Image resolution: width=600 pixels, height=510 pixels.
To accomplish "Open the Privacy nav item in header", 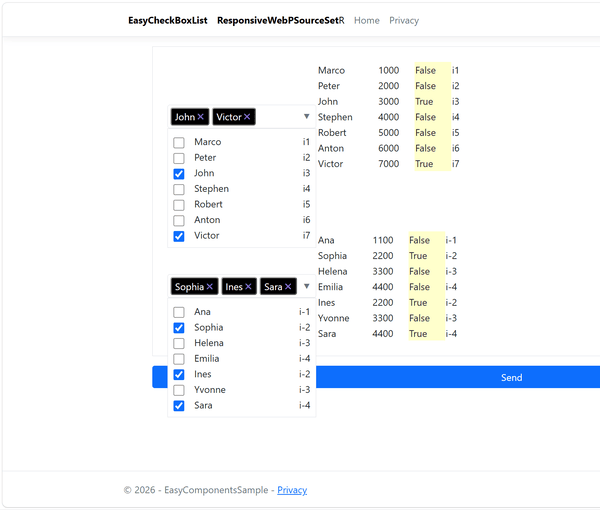I will click(x=404, y=20).
